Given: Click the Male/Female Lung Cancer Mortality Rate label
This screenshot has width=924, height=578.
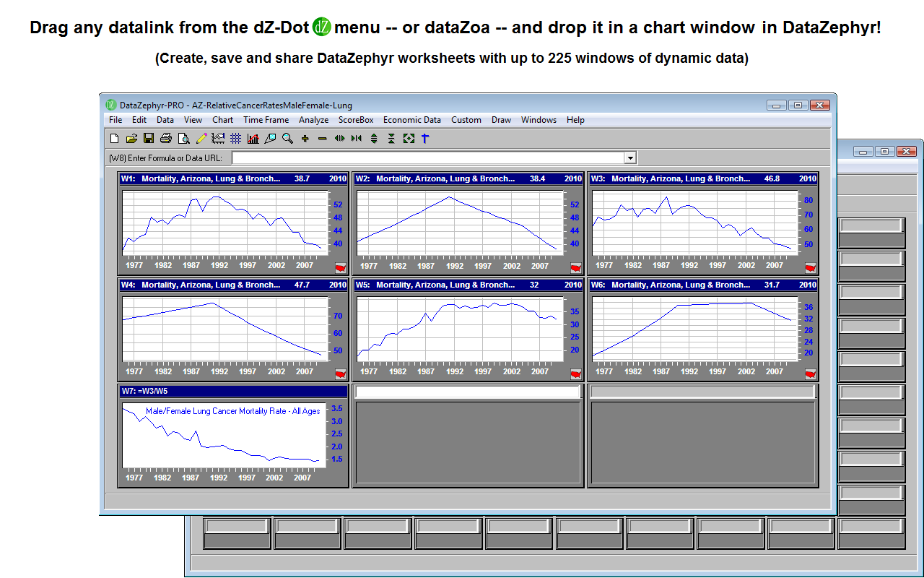Looking at the screenshot, I should 233,411.
